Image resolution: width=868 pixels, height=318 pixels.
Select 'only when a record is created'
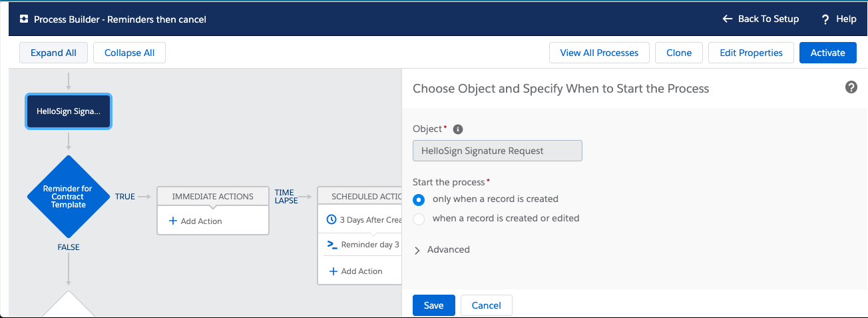pos(419,199)
